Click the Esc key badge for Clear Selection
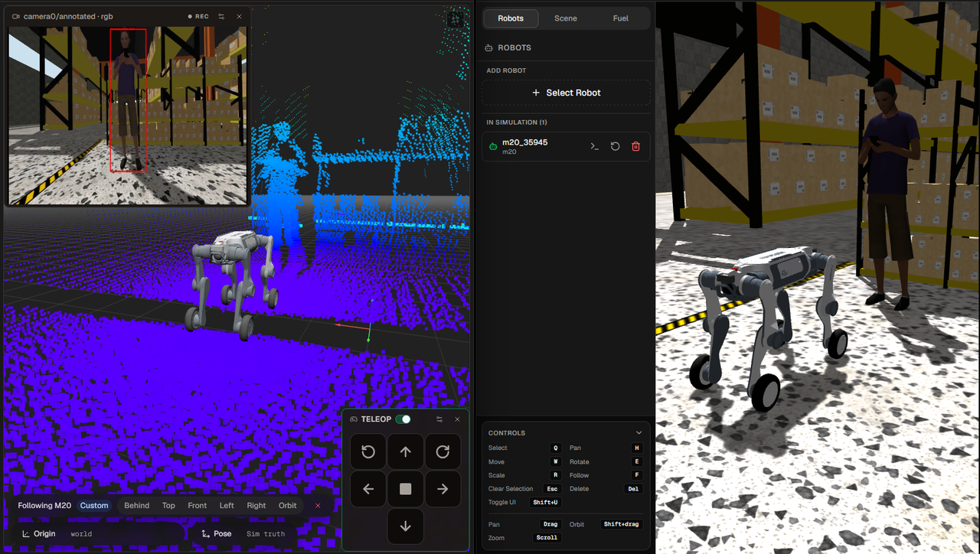The width and height of the screenshot is (980, 554). tap(552, 489)
